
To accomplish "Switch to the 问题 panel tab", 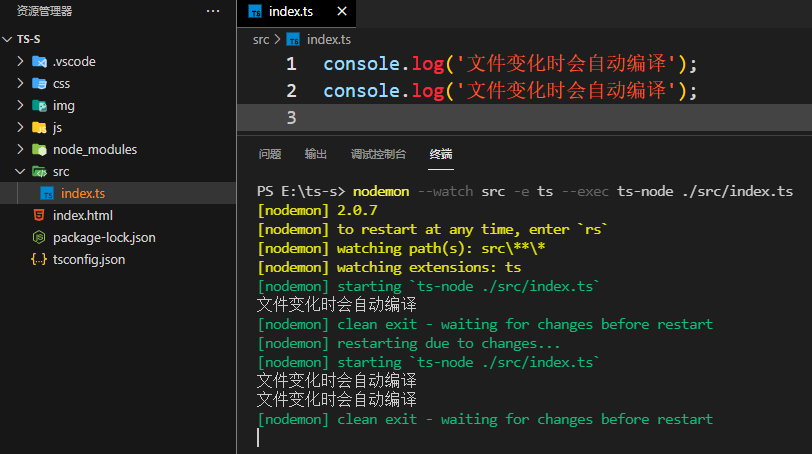I will click(270, 154).
